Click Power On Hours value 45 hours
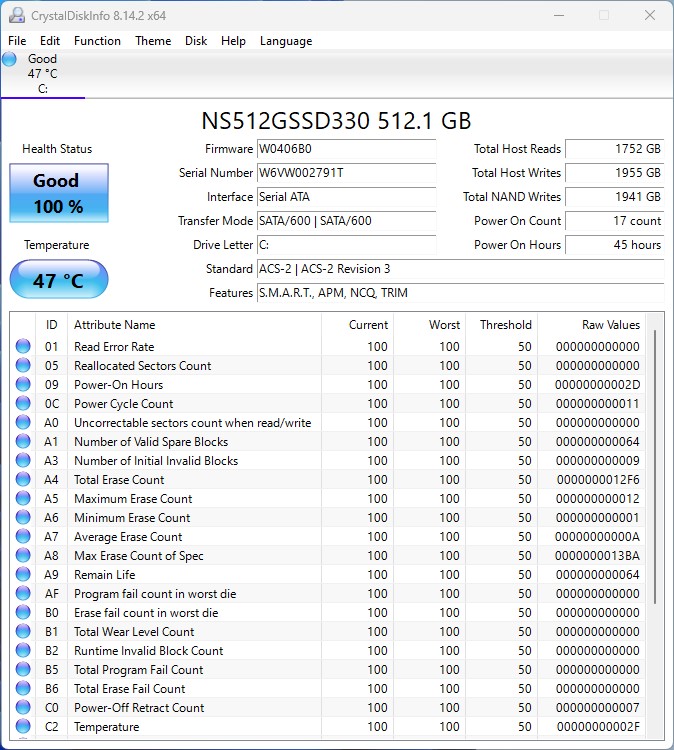 click(615, 244)
